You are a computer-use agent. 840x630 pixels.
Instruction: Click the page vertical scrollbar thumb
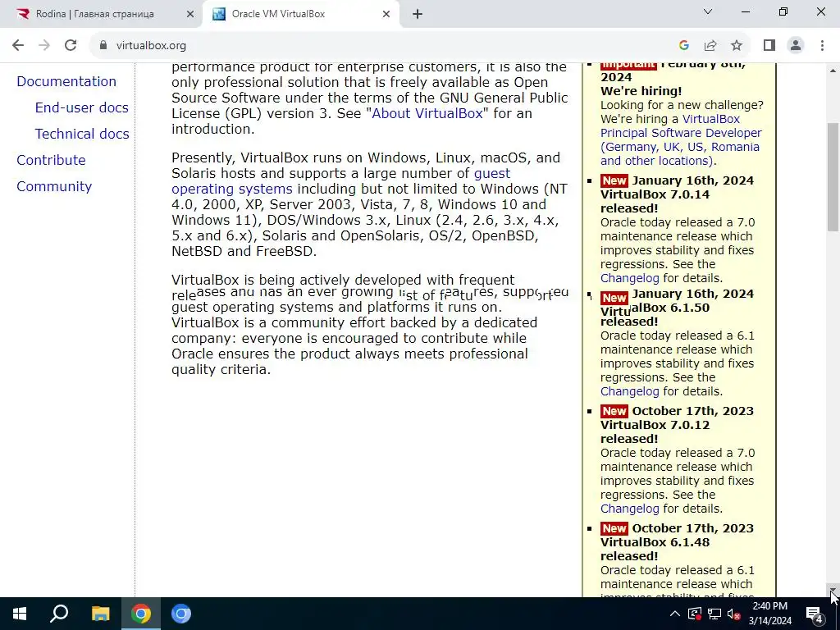[833, 177]
